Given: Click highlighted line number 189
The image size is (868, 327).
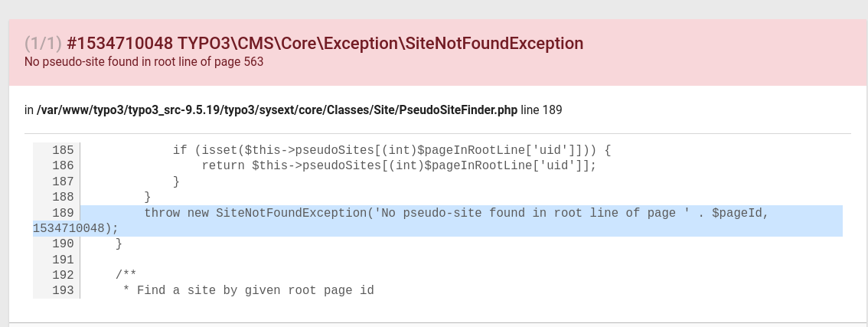Looking at the screenshot, I should click(x=63, y=213).
